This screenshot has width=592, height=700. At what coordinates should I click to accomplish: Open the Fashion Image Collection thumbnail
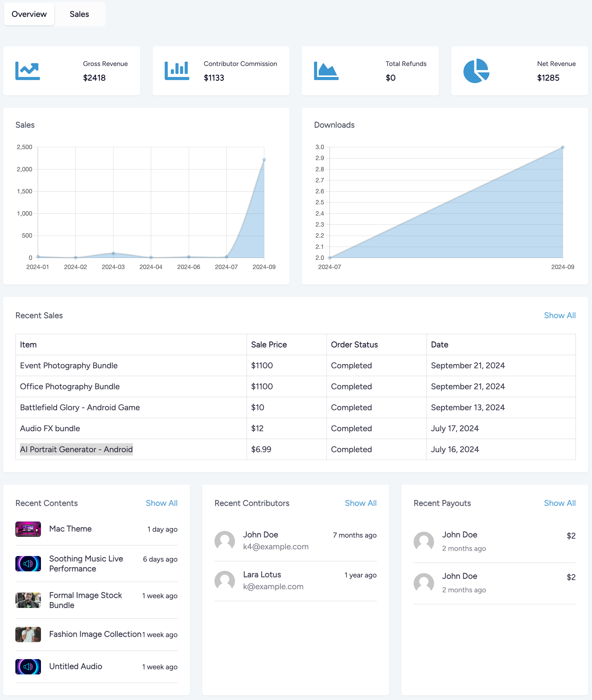tap(28, 634)
